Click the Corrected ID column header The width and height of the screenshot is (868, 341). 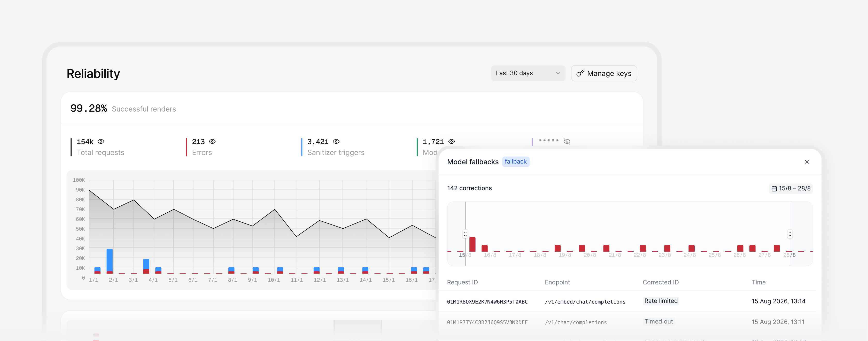point(661,282)
